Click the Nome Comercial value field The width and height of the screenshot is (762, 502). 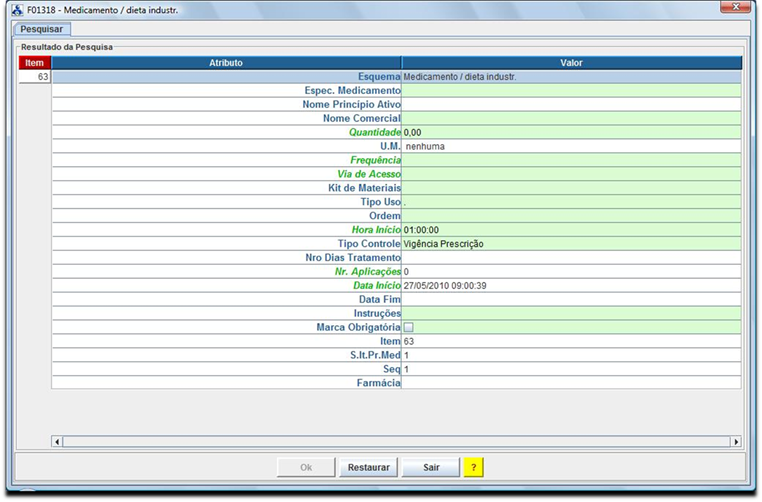pyautogui.click(x=571, y=118)
